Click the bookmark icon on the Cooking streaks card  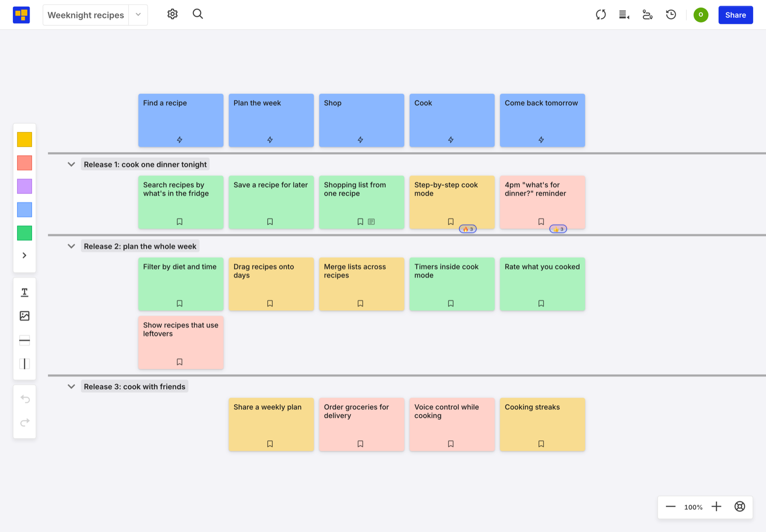coord(541,444)
